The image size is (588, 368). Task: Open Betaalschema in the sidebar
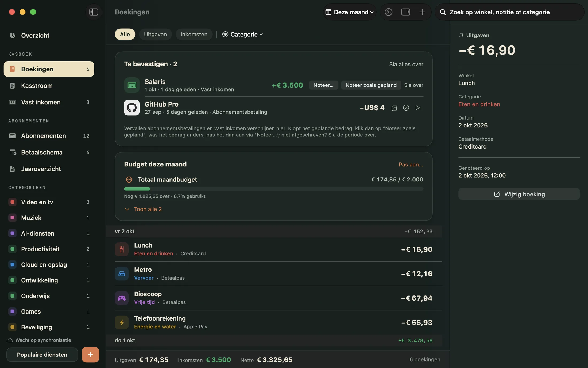49,152
